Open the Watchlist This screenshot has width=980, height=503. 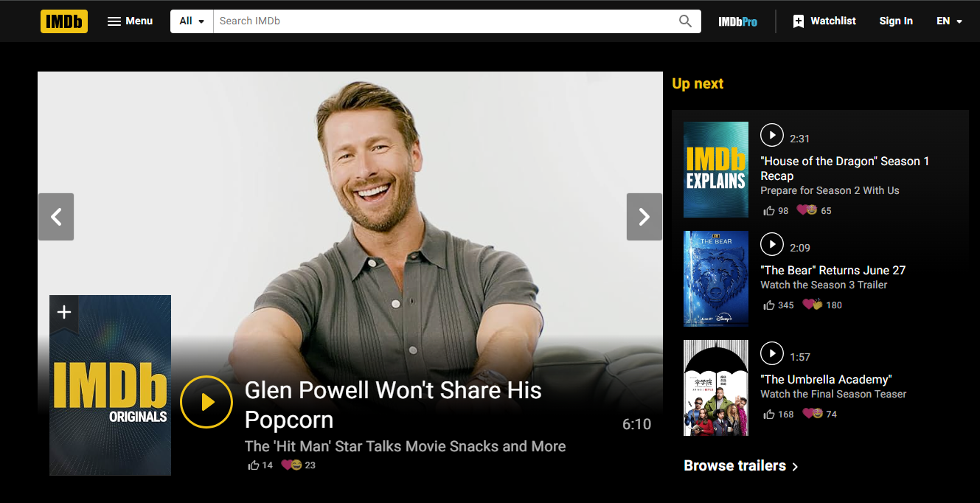824,21
